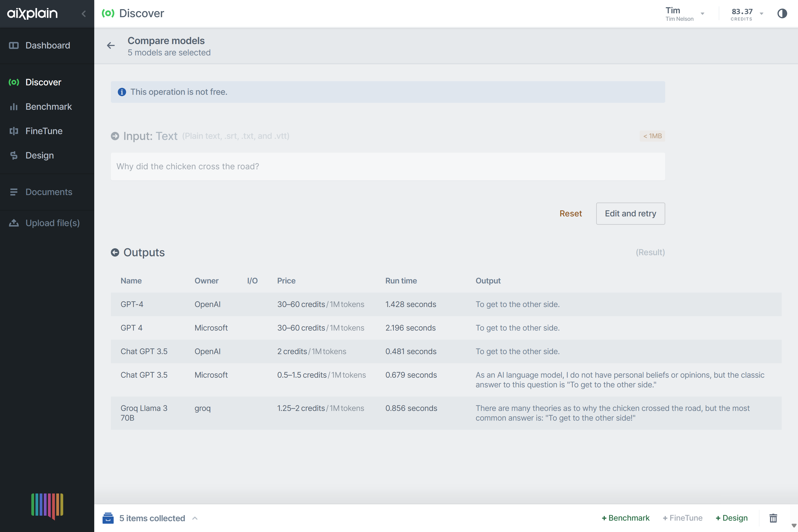Click the Groq Llama output text

coord(612,413)
